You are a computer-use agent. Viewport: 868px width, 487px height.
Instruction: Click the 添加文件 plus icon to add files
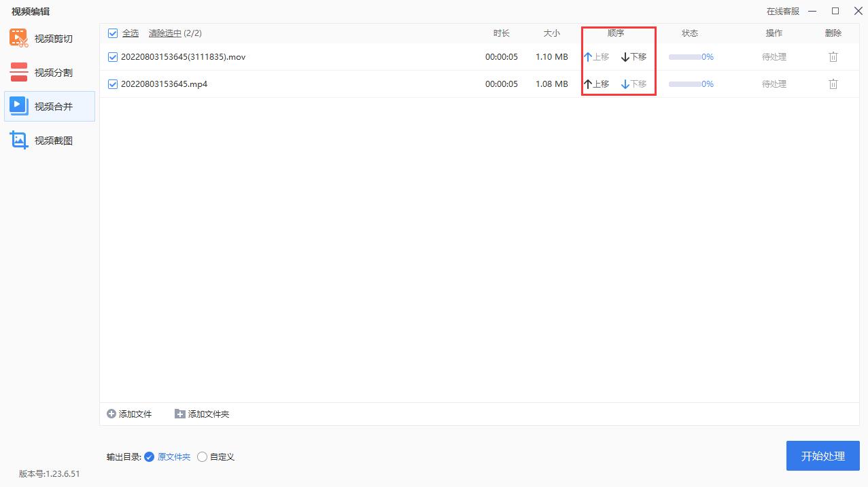110,414
